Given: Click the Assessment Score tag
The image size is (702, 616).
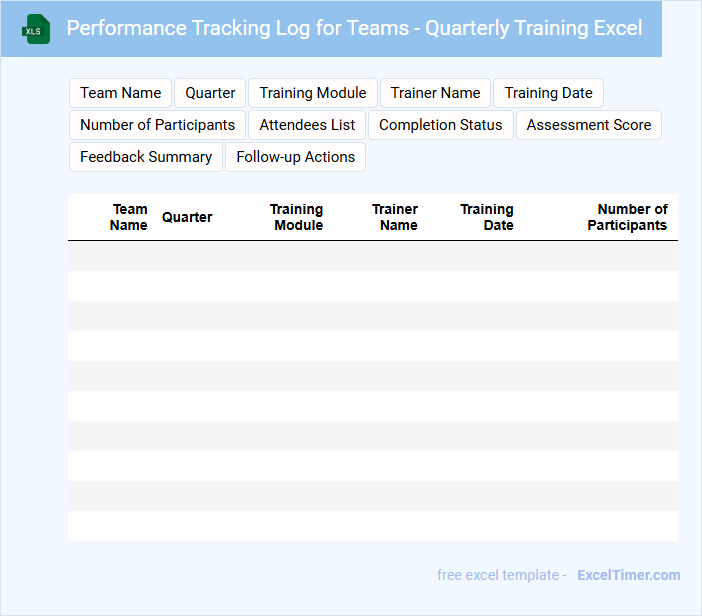Looking at the screenshot, I should [588, 125].
